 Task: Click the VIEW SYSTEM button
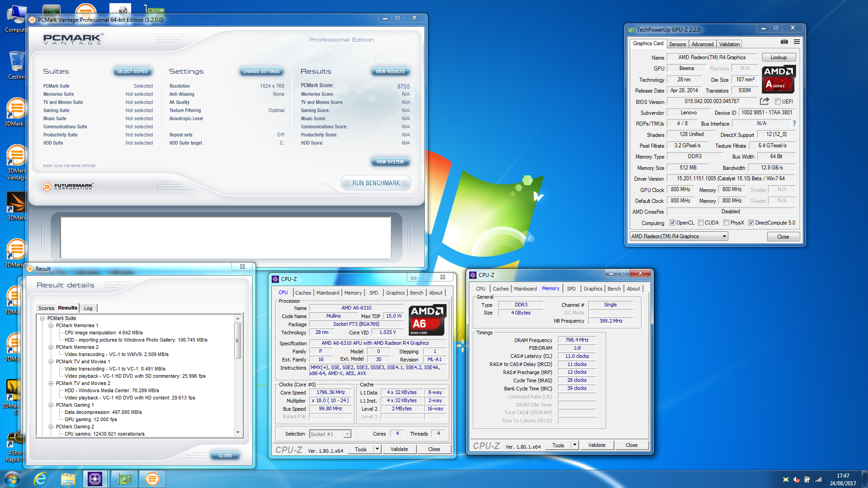tap(390, 162)
